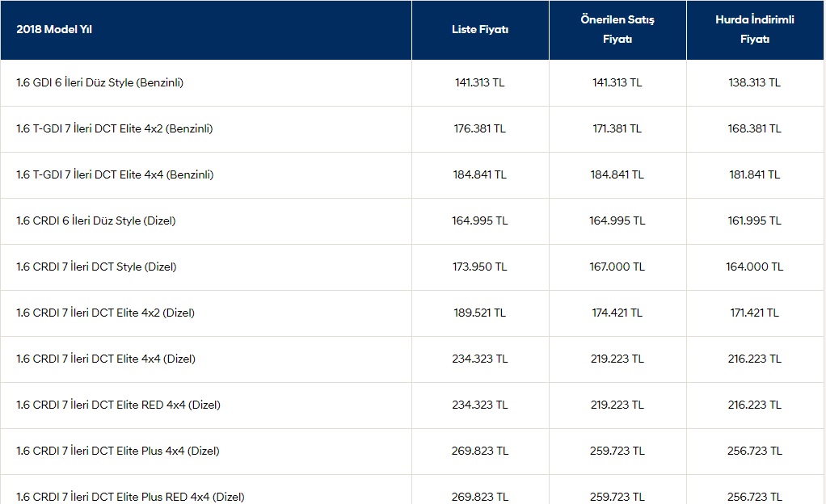Click '216.223 TL' in the Elite RED 4x4 row
The width and height of the screenshot is (826, 504).
click(755, 405)
